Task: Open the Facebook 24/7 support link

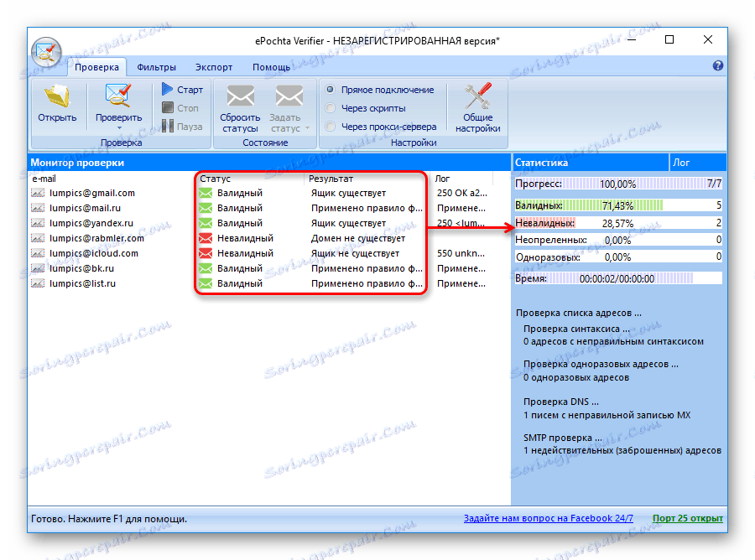Action: tap(549, 518)
